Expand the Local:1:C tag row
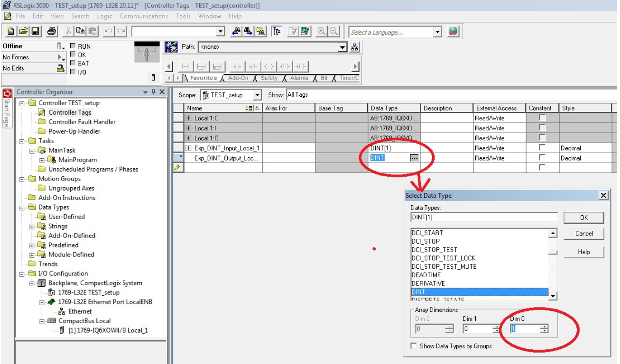This screenshot has height=364, width=620. point(189,118)
